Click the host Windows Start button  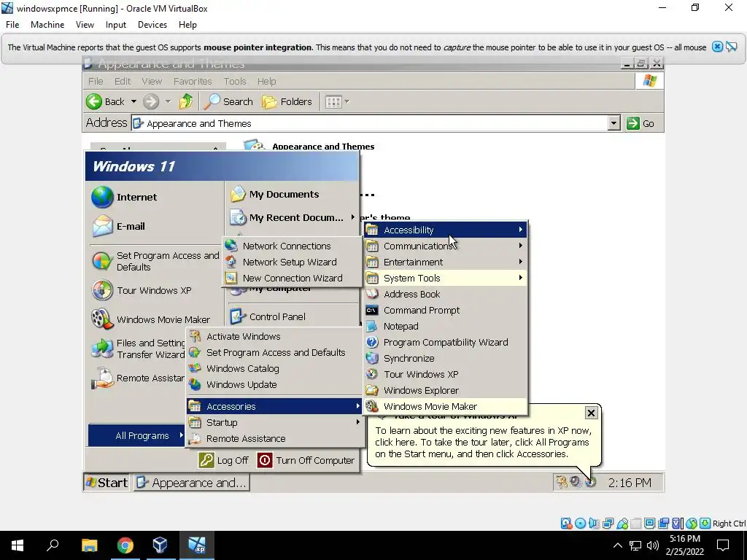(18, 545)
